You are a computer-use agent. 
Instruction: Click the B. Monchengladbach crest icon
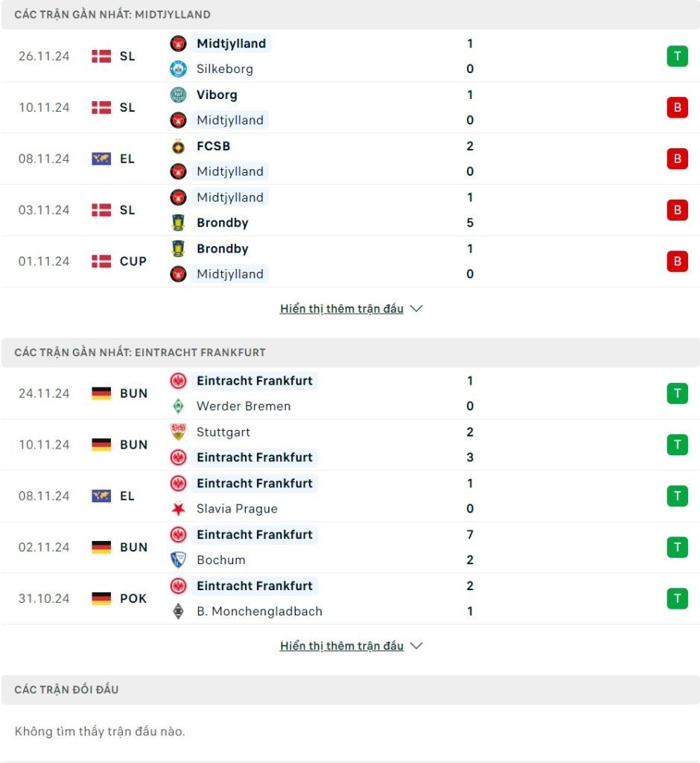[178, 612]
